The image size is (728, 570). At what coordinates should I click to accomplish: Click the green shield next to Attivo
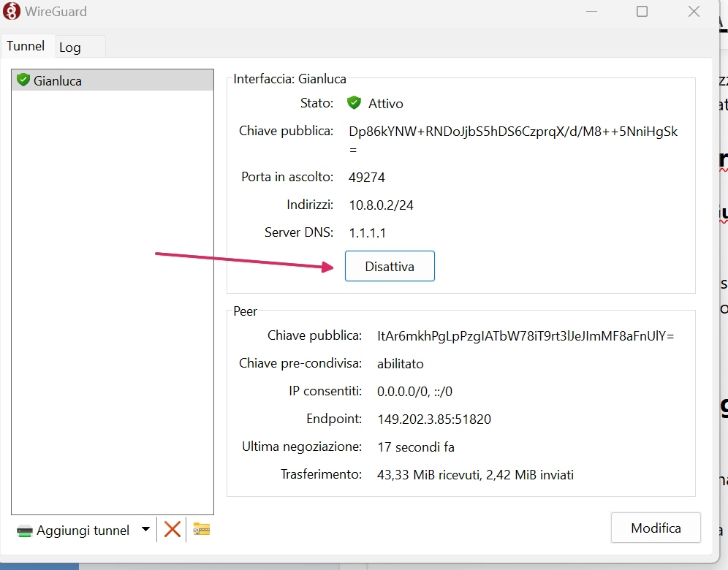pyautogui.click(x=354, y=103)
